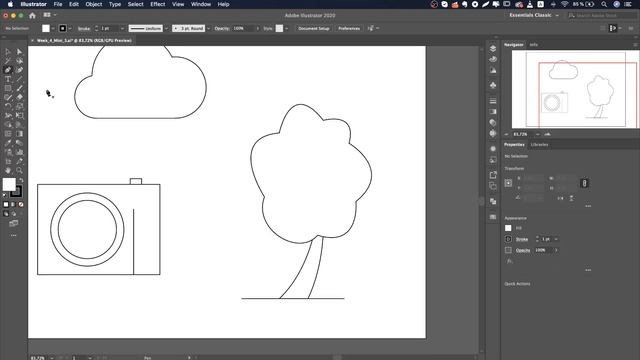Screen dimensions: 640x360
Task: Click the Navigator document thumbnail preview
Action: (x=576, y=89)
